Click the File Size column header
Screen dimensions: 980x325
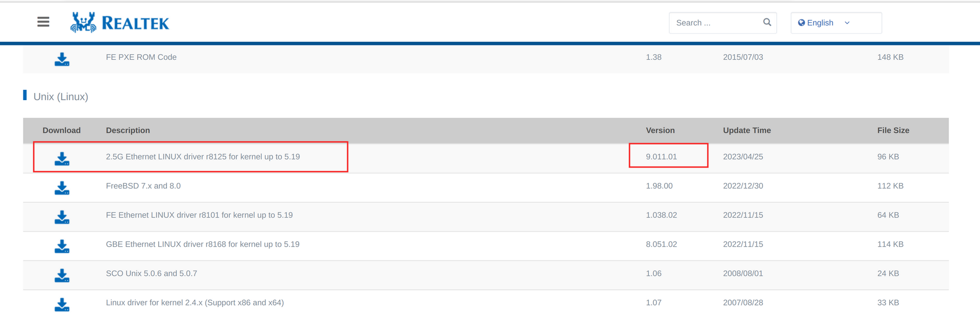coord(893,130)
